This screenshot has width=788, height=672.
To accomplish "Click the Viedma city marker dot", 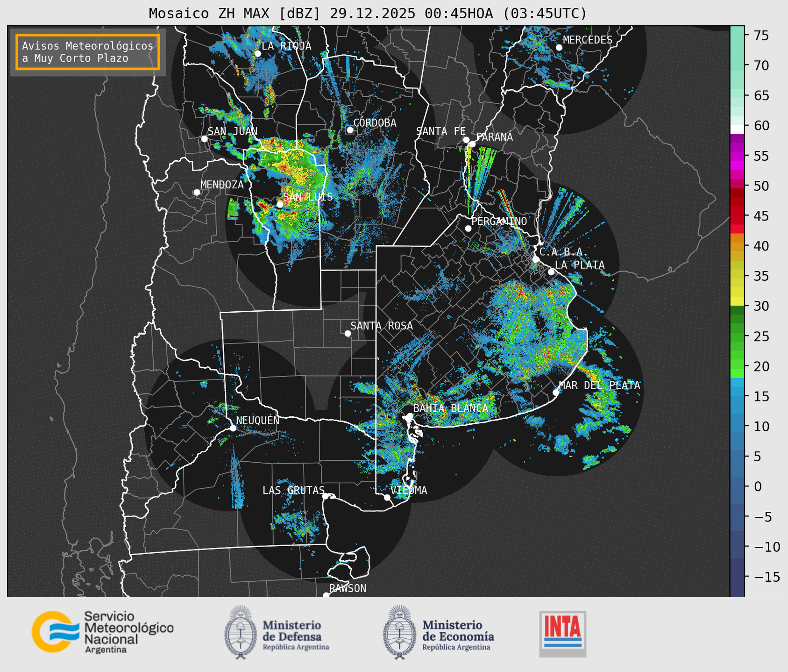I will [387, 497].
